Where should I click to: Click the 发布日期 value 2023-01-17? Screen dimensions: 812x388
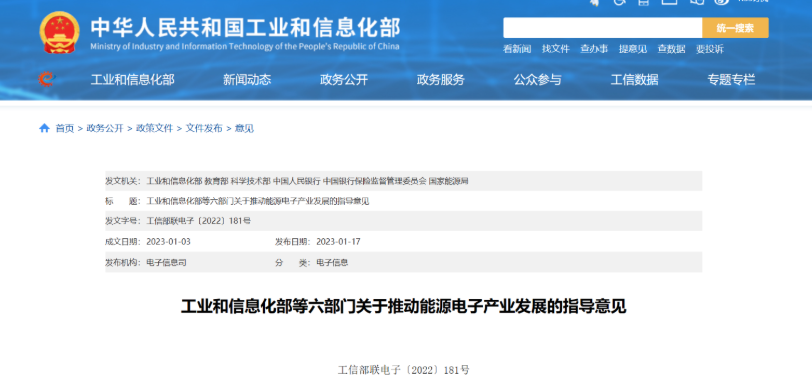coord(338,241)
